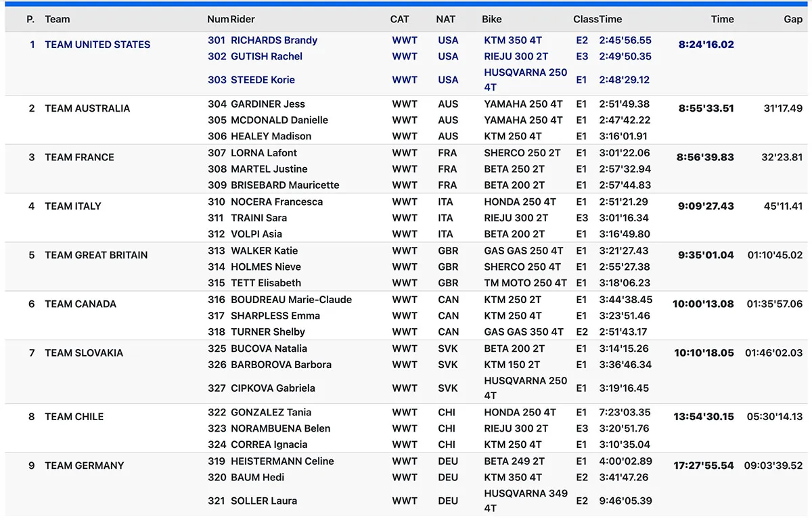812x525 pixels.
Task: Select TEAM CANADA name
Action: coord(81,304)
